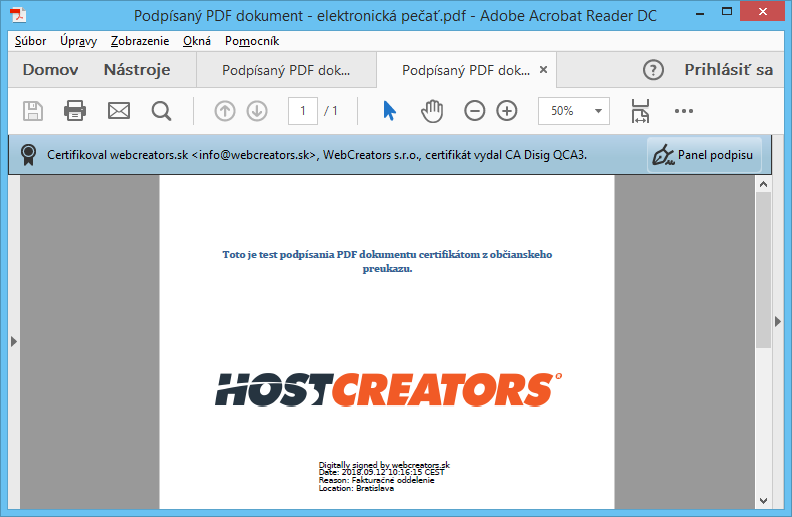Click the fit width scrolling icon

640,111
